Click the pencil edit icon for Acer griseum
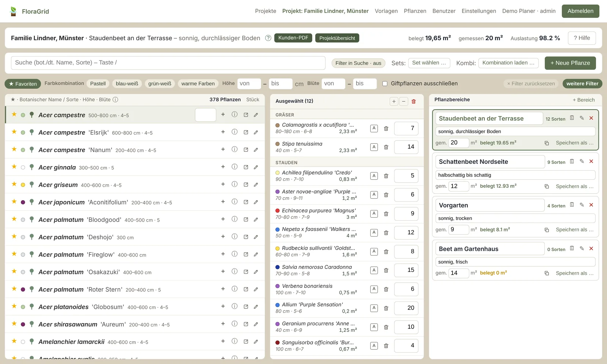Screen dimensions: 607x364 tap(256, 185)
